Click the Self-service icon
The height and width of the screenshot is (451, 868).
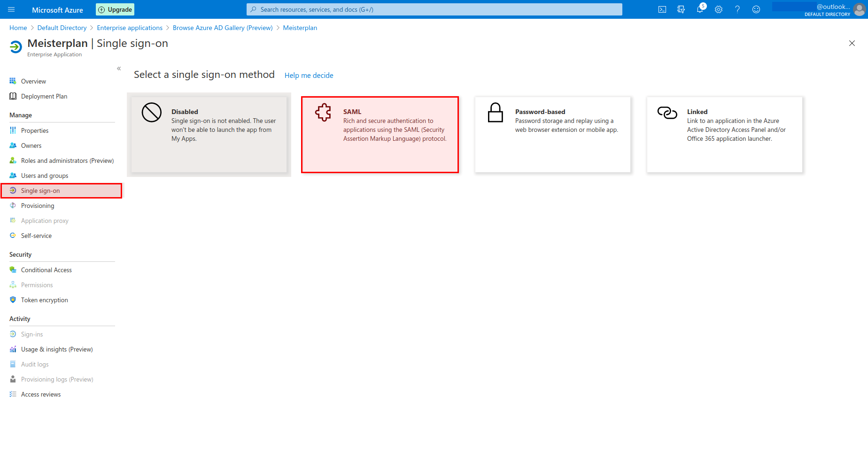point(13,236)
